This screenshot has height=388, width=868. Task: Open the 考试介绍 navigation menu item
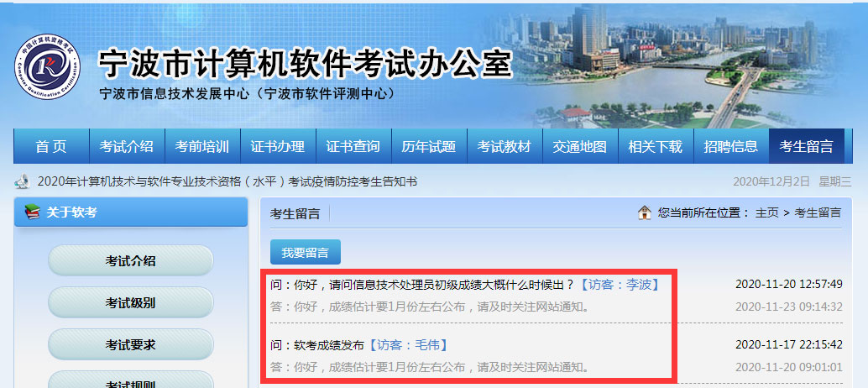coord(127,146)
